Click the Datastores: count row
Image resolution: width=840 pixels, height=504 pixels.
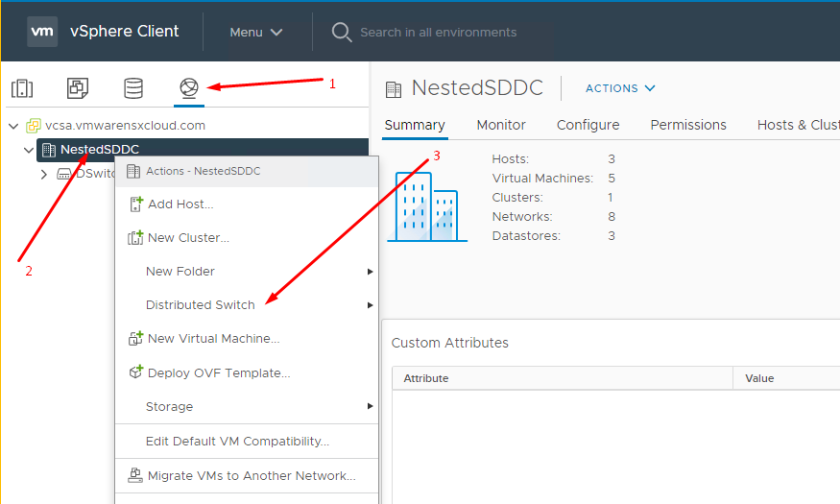[x=553, y=236]
